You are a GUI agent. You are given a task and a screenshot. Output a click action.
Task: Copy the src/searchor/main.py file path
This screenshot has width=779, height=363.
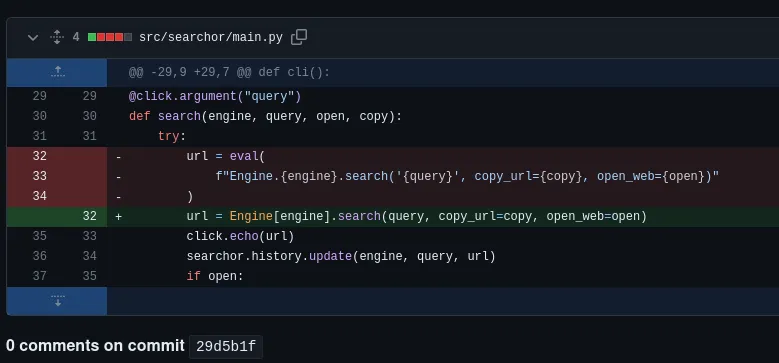[x=299, y=37]
